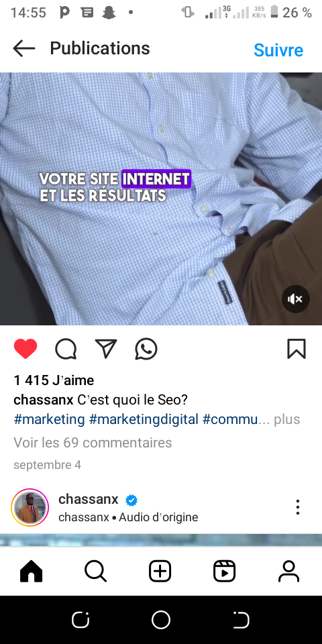
Task: Open chassanx profile picture story
Action: pyautogui.click(x=30, y=507)
